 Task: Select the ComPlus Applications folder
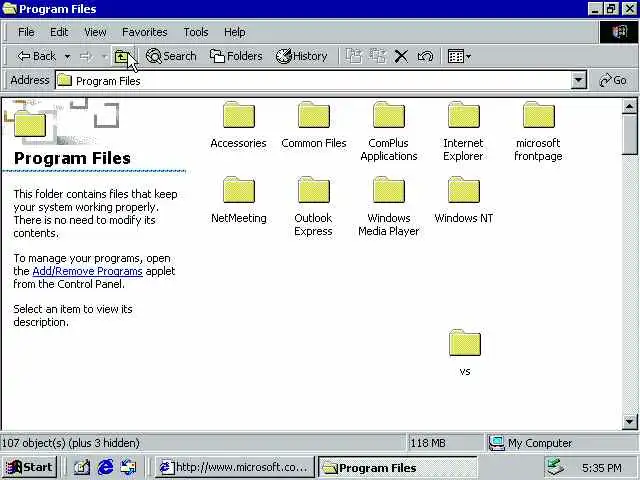tap(389, 131)
